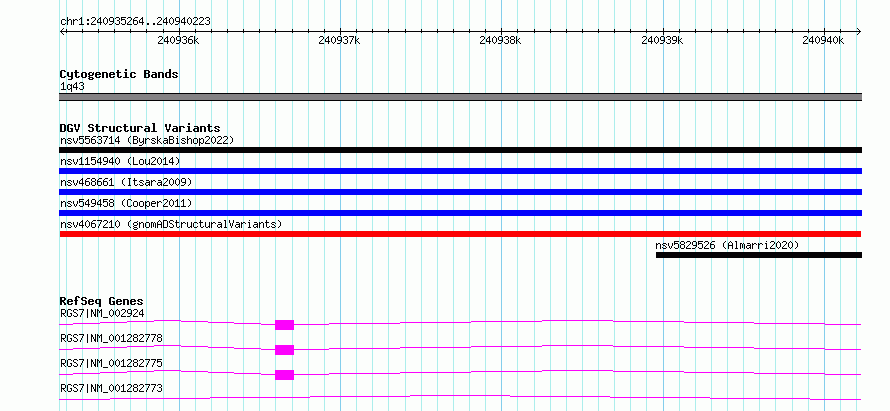Click the magenta exon of RGS7|NM_001282775
The width and height of the screenshot is (890, 411).
coord(284,375)
